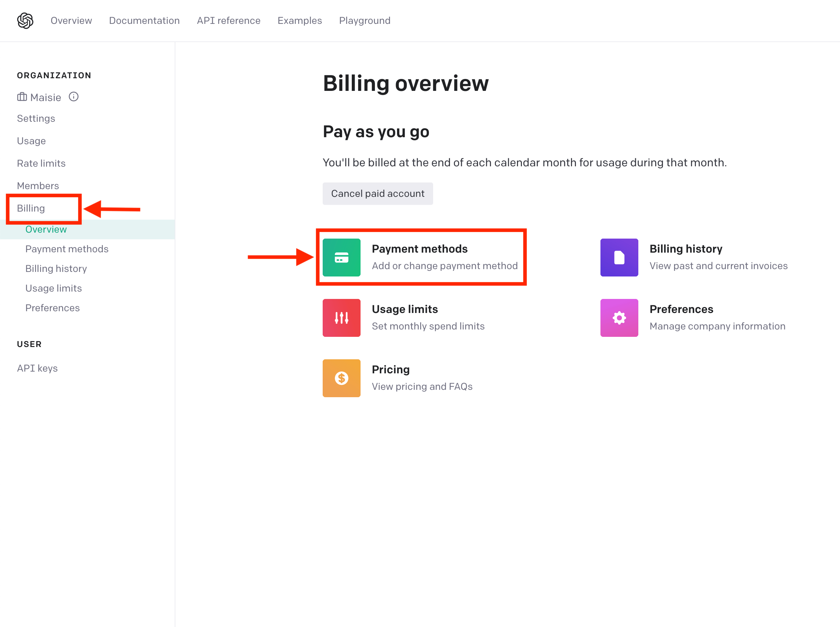Click 'View pricing and FAQs' text
The image size is (840, 627).
[x=422, y=386]
